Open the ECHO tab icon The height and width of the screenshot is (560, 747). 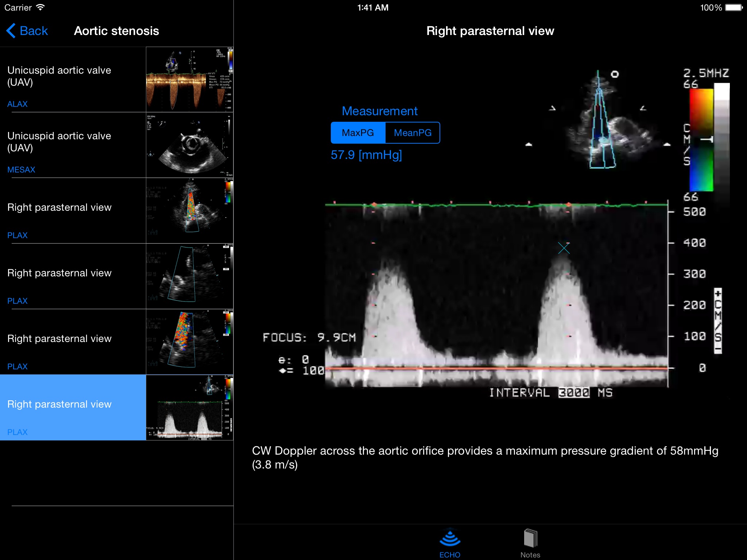pyautogui.click(x=450, y=538)
